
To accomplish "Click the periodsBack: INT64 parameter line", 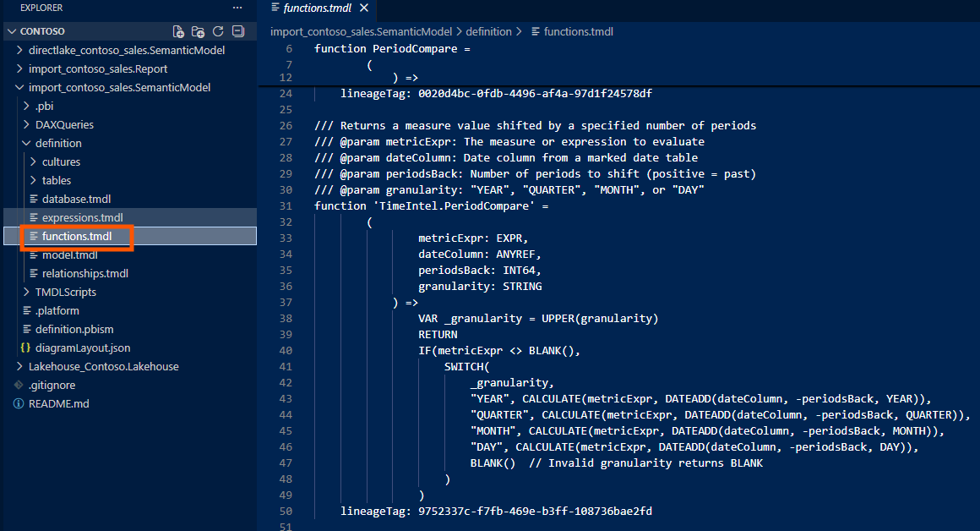I will tap(479, 271).
